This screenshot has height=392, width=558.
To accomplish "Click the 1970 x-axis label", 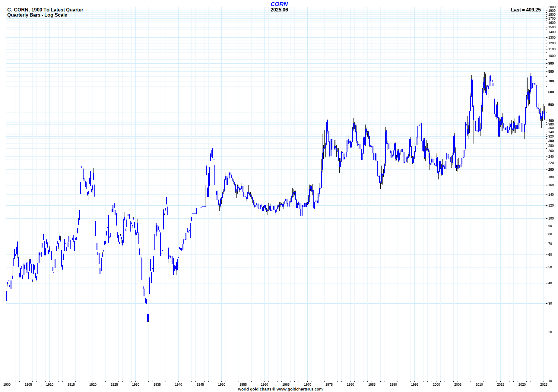I will click(x=308, y=384).
